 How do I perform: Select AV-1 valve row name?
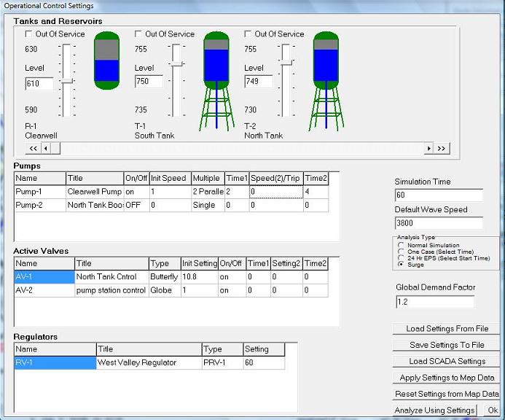(x=44, y=277)
